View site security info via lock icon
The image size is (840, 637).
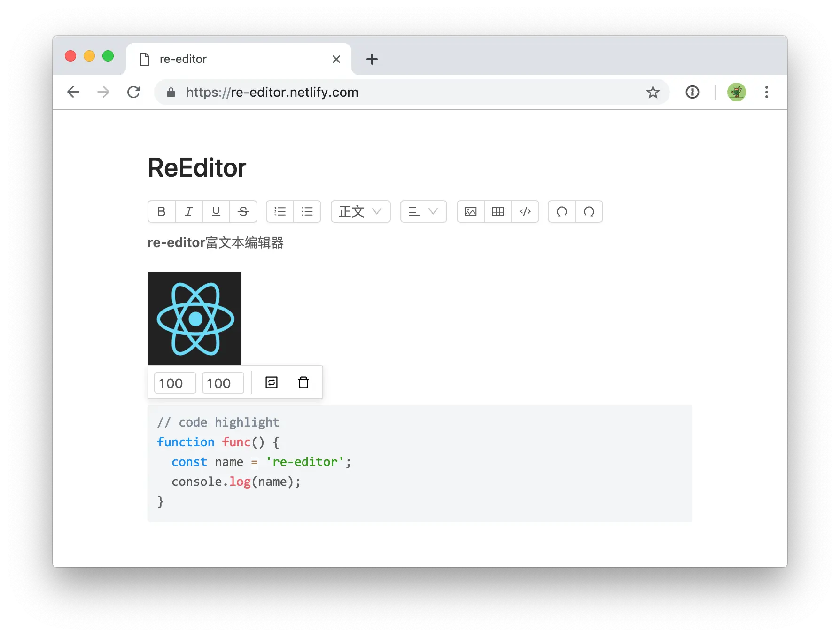[171, 93]
